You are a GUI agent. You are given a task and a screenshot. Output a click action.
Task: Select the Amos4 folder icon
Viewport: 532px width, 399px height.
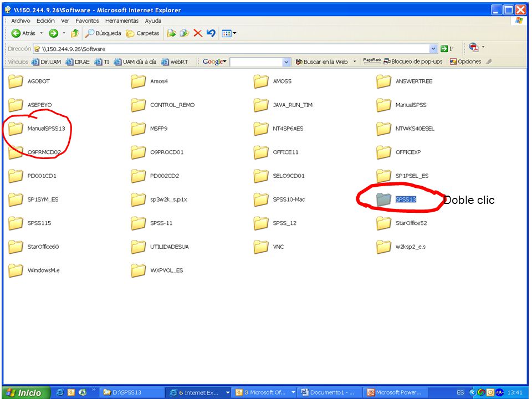click(x=139, y=81)
